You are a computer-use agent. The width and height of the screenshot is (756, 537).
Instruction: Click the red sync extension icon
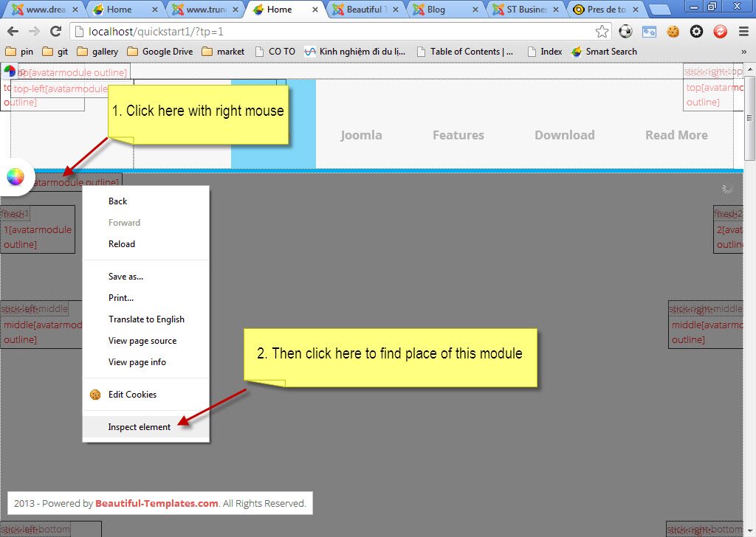coord(718,32)
